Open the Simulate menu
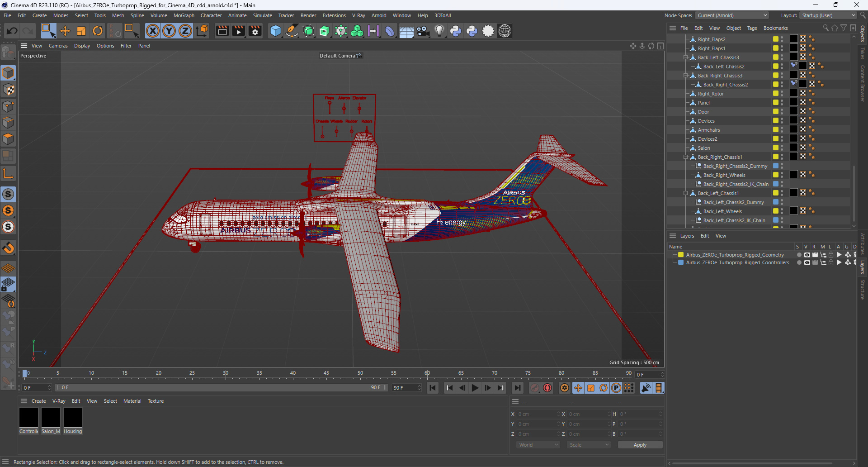The height and width of the screenshot is (467, 868). pyautogui.click(x=262, y=15)
